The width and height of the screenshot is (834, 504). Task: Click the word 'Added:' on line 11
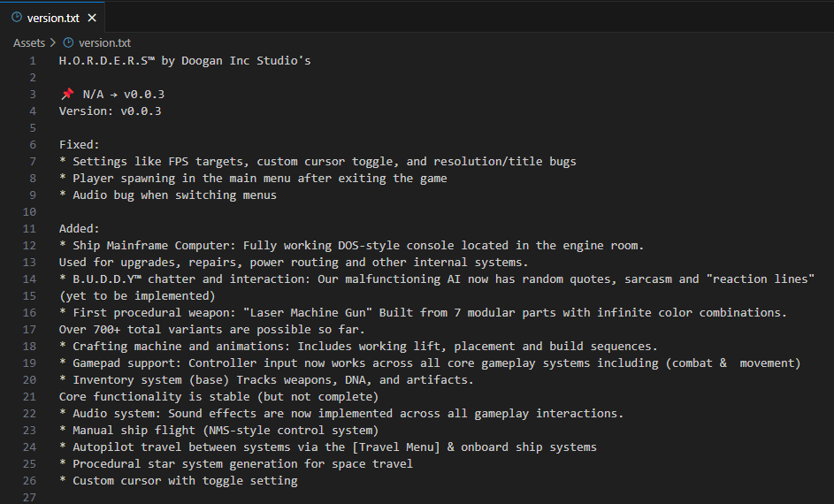click(80, 229)
